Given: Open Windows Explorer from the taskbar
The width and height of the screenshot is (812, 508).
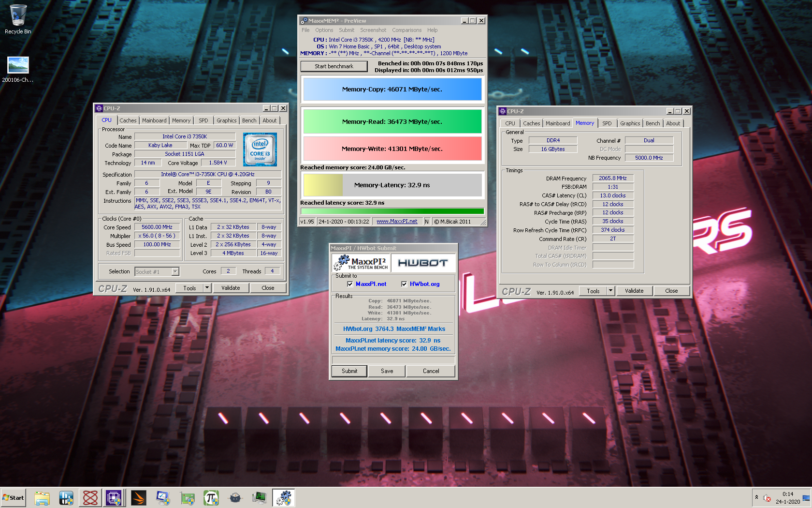Looking at the screenshot, I should pyautogui.click(x=42, y=498).
